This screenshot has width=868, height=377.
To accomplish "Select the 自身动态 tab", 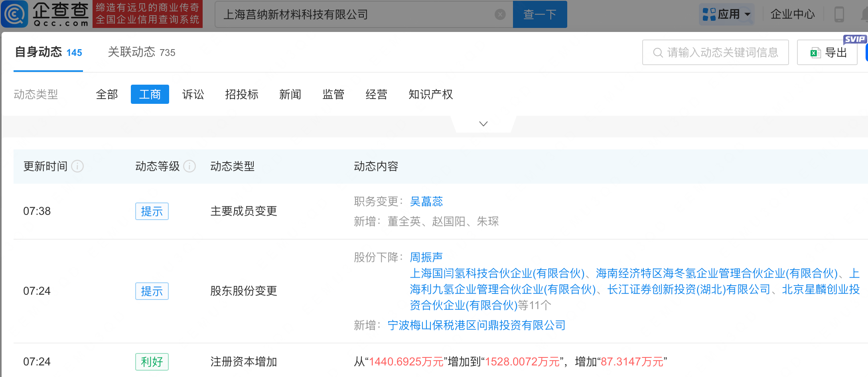I will pos(48,52).
